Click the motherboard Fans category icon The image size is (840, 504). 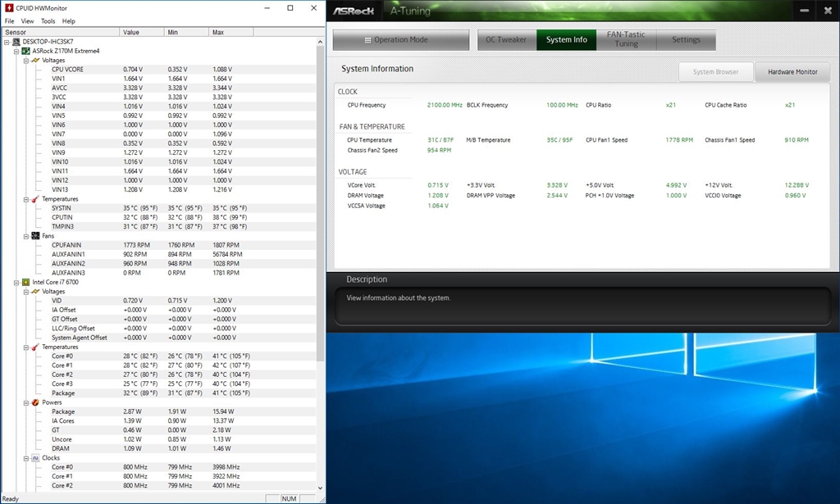point(35,236)
